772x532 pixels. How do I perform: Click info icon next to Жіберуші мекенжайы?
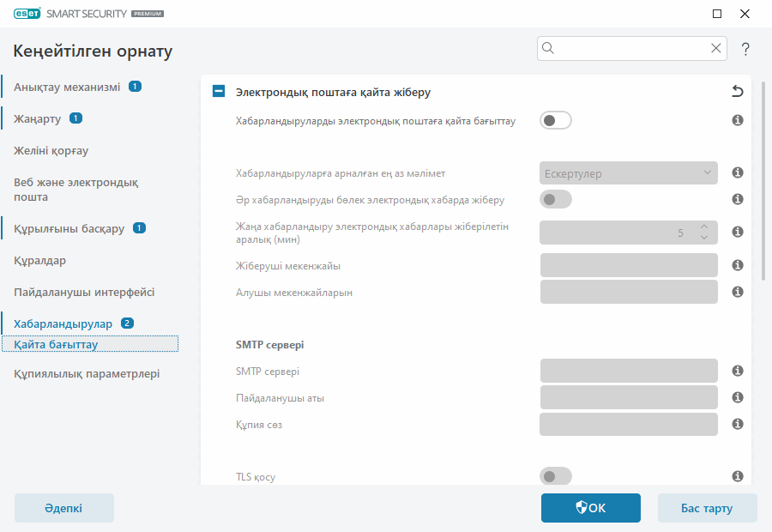coord(737,265)
